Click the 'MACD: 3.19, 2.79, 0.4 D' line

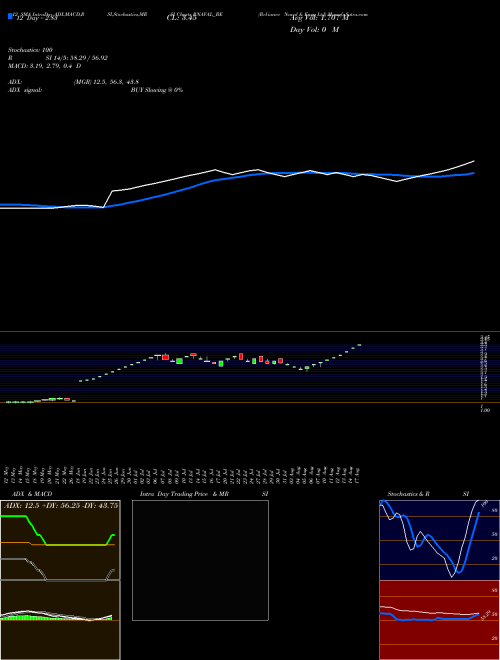pyautogui.click(x=44, y=66)
